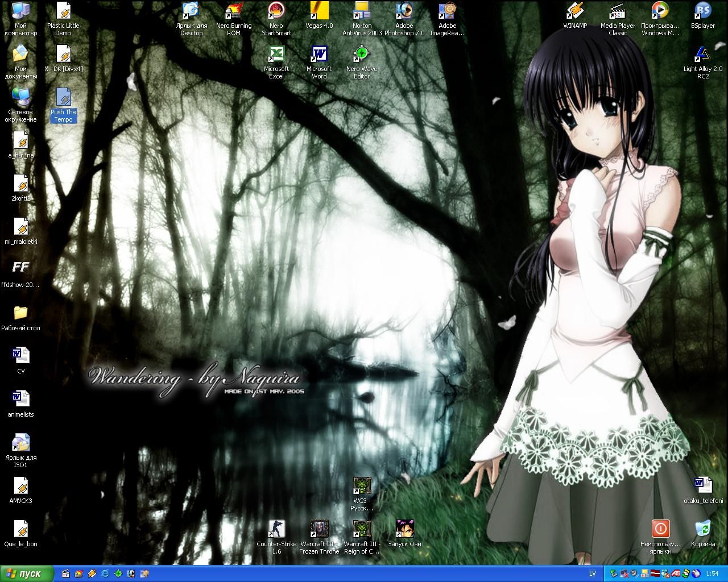Launch Nero Wave Editor
This screenshot has width=728, height=582.
pos(362,63)
